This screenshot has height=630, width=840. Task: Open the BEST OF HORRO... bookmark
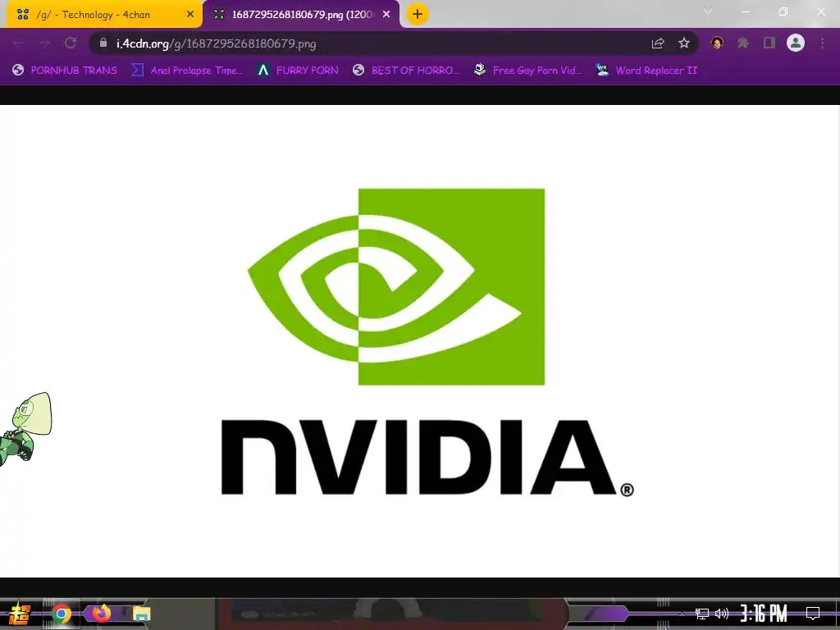tap(407, 71)
